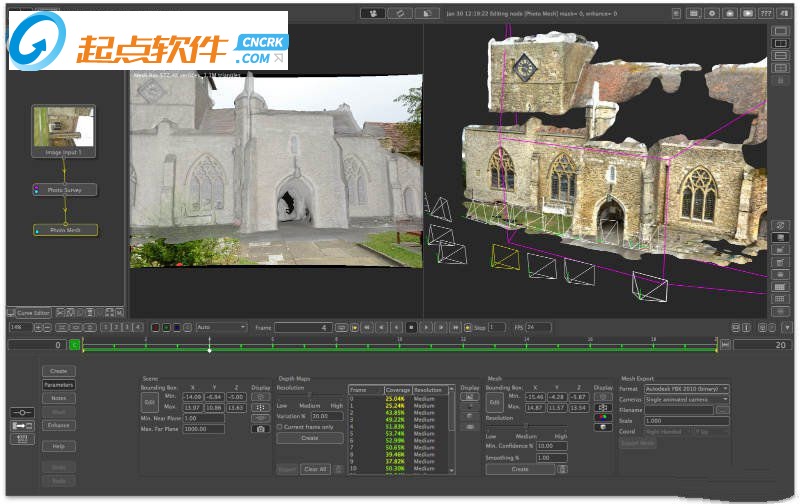Open the Camera Single animated camera dropdown
800x504 pixels.
(x=687, y=399)
